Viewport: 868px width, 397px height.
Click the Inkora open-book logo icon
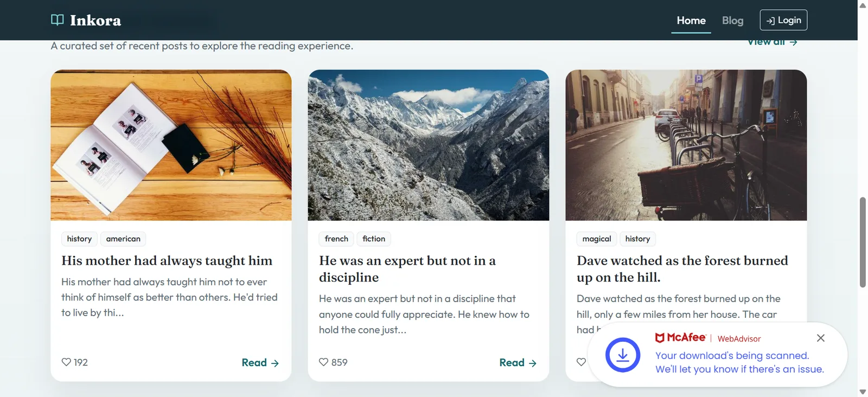pyautogui.click(x=57, y=20)
